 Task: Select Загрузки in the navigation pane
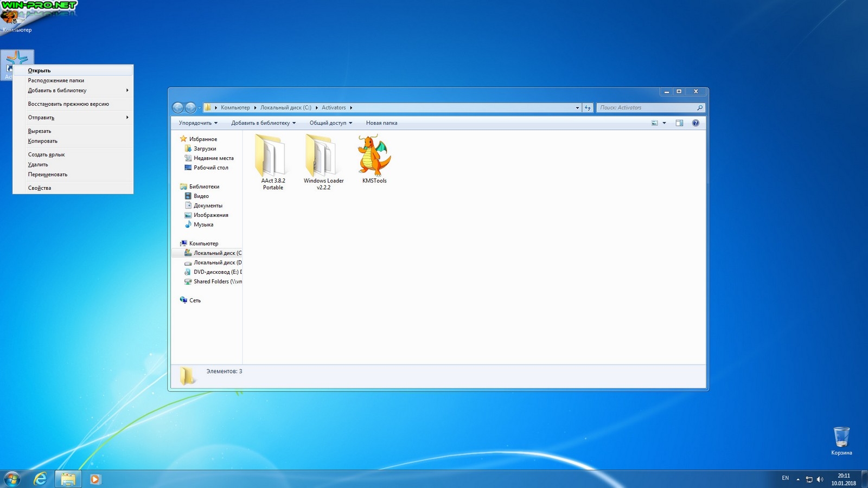tap(205, 149)
